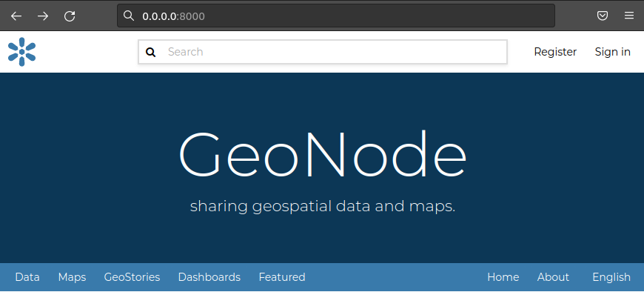Image resolution: width=644 pixels, height=292 pixels.
Task: Open the English language dropdown
Action: click(611, 277)
